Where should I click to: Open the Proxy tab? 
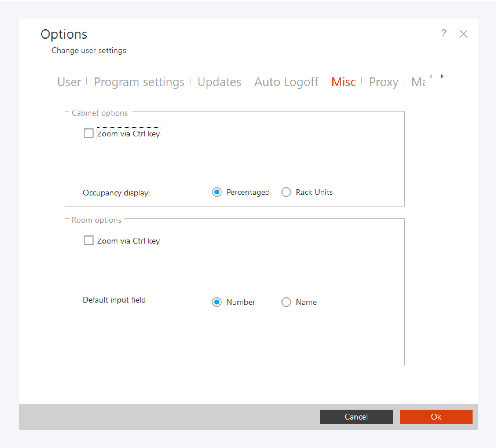pyautogui.click(x=384, y=82)
